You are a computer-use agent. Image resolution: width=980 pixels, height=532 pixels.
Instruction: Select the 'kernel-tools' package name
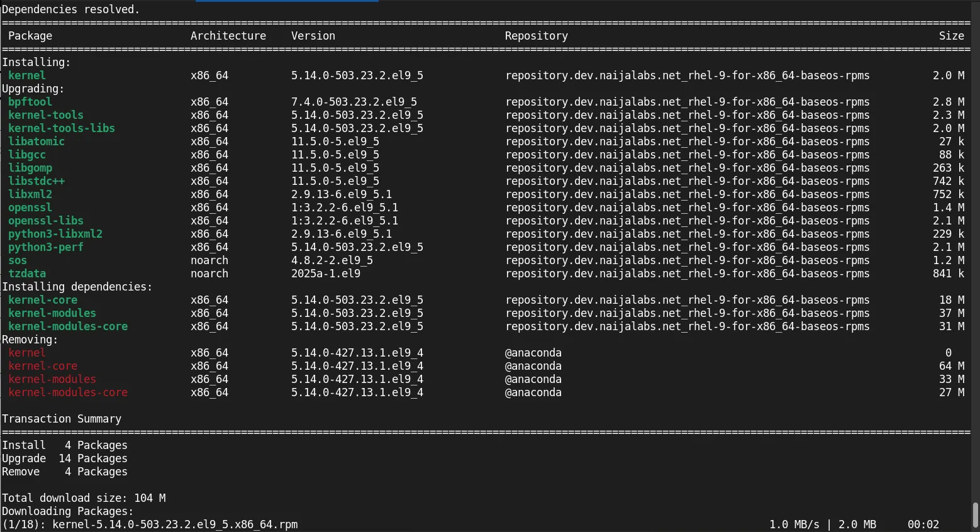[x=46, y=115]
